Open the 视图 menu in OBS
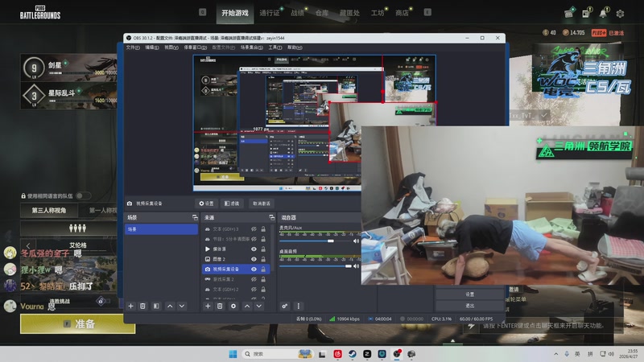644x362 pixels. [171, 47]
